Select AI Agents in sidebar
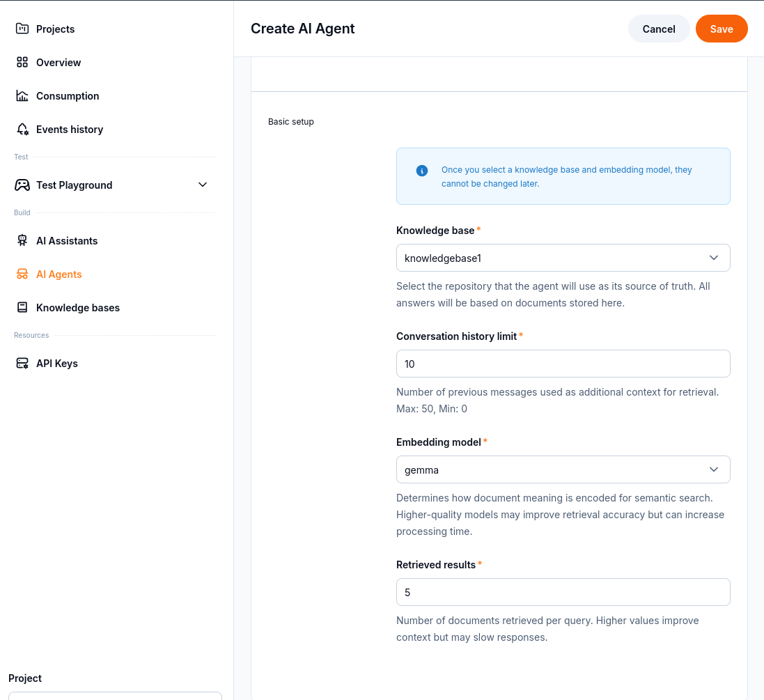This screenshot has width=764, height=700. [59, 274]
